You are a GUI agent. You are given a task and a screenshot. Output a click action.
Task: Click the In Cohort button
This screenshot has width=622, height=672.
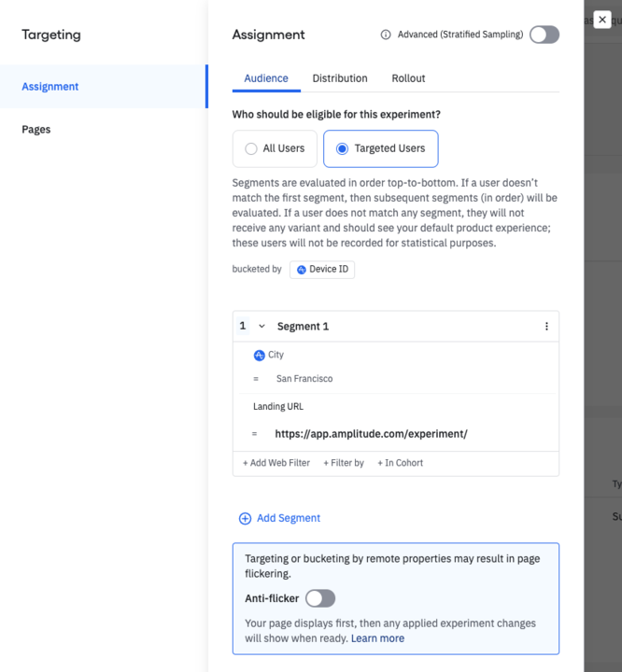point(401,463)
